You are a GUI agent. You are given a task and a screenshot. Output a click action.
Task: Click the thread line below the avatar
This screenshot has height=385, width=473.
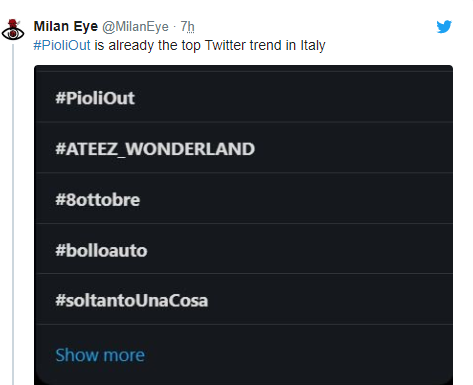click(x=13, y=214)
